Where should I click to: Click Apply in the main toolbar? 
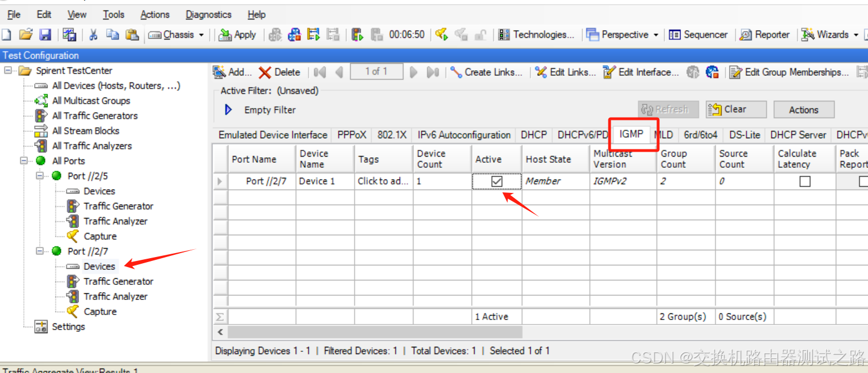[238, 35]
